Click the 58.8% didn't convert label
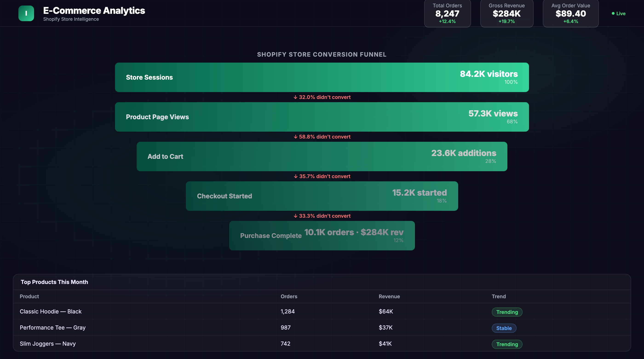This screenshot has width=644, height=359. point(322,137)
